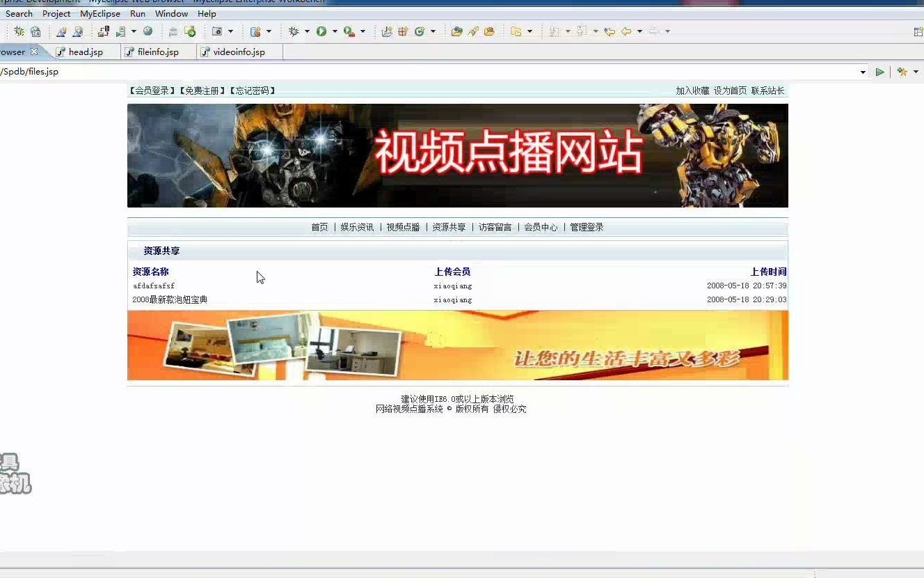Click the Run External Tools icon with red toolbox
This screenshot has width=924, height=578.
point(349,31)
